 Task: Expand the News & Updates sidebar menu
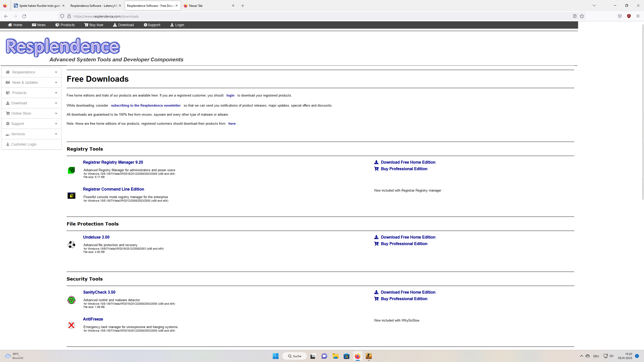[31, 82]
